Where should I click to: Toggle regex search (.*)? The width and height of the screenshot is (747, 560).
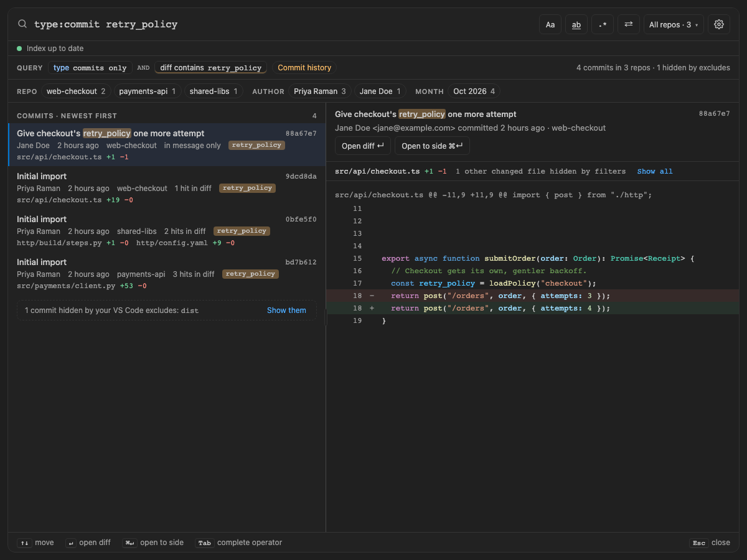click(x=603, y=24)
